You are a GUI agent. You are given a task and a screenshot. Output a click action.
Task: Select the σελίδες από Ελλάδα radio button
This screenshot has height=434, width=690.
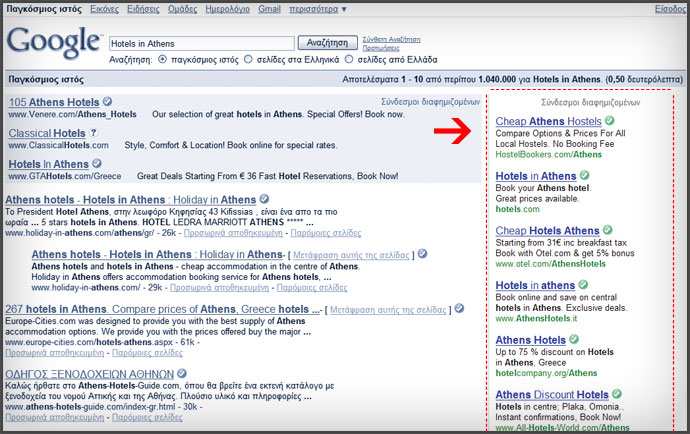click(349, 59)
